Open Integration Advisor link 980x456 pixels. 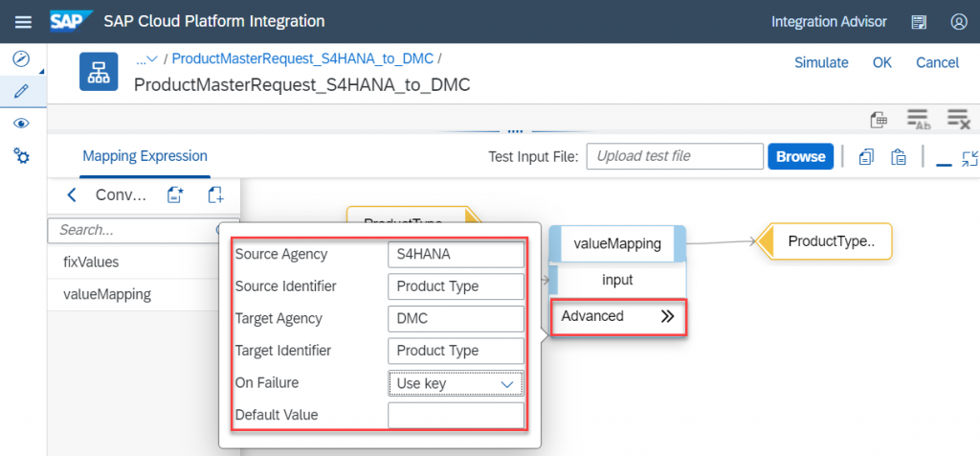829,22
